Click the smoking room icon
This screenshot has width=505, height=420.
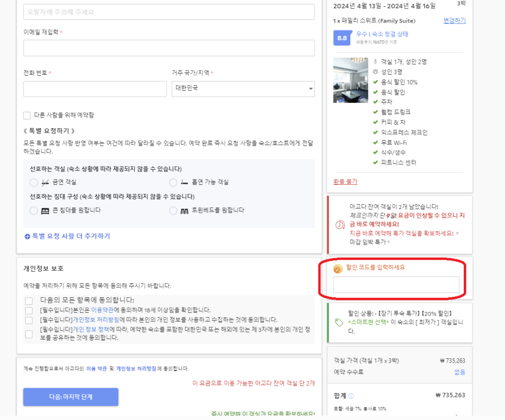184,182
